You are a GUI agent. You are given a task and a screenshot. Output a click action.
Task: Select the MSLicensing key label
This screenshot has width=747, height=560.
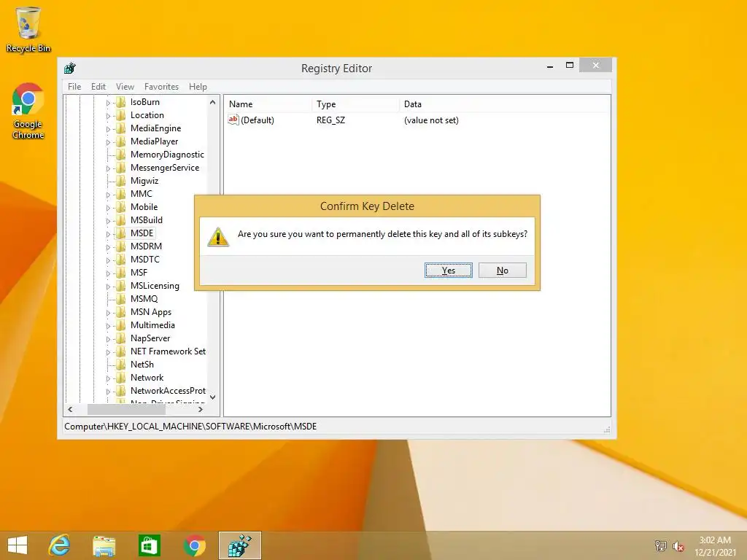pos(155,286)
